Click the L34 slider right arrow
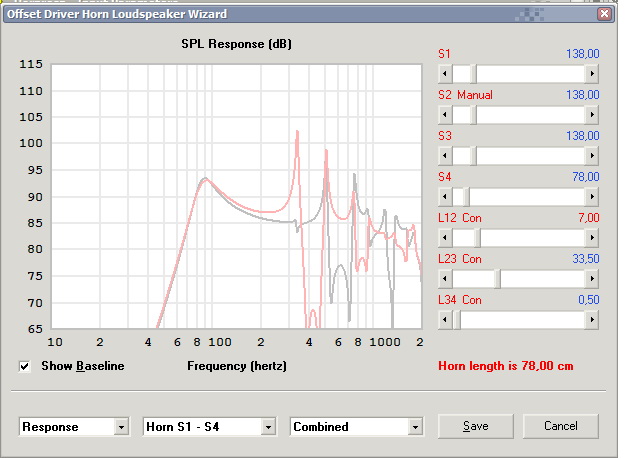This screenshot has width=640, height=458. [x=592, y=320]
